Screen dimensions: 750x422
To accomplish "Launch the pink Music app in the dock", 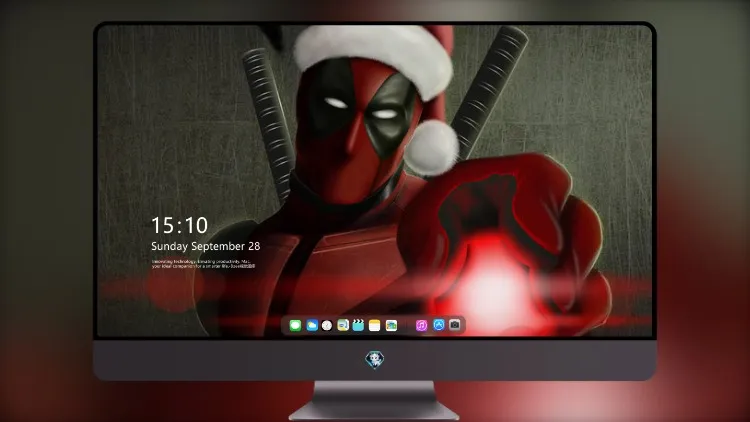I will [x=421, y=326].
